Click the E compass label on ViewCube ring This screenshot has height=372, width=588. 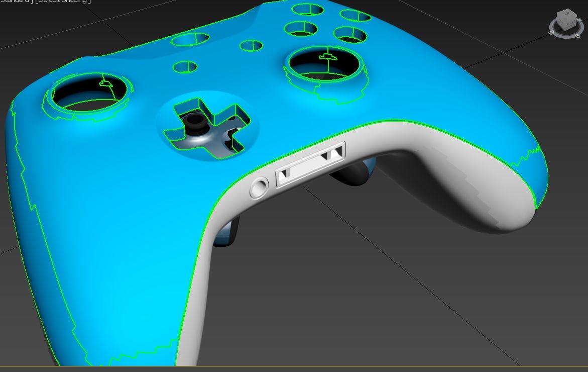[x=579, y=20]
